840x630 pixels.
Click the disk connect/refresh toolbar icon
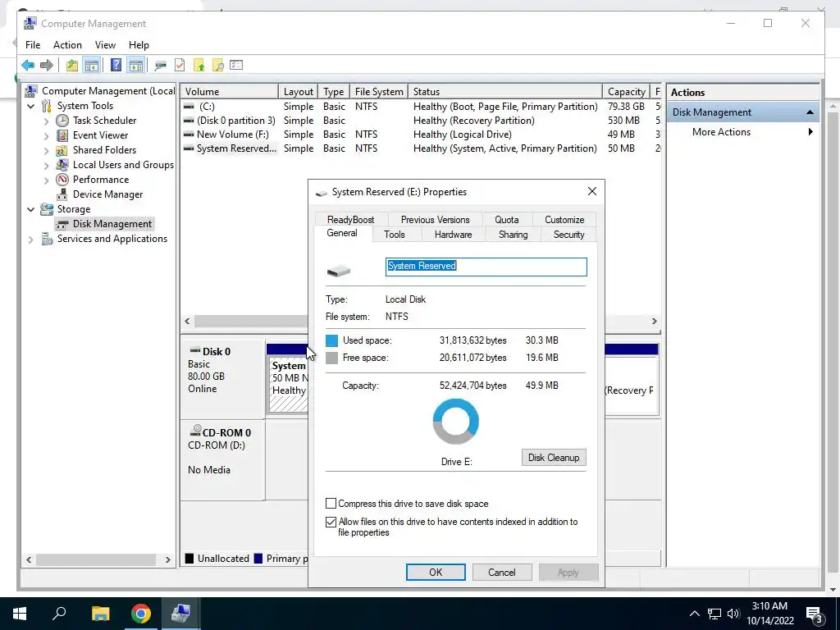[x=160, y=66]
